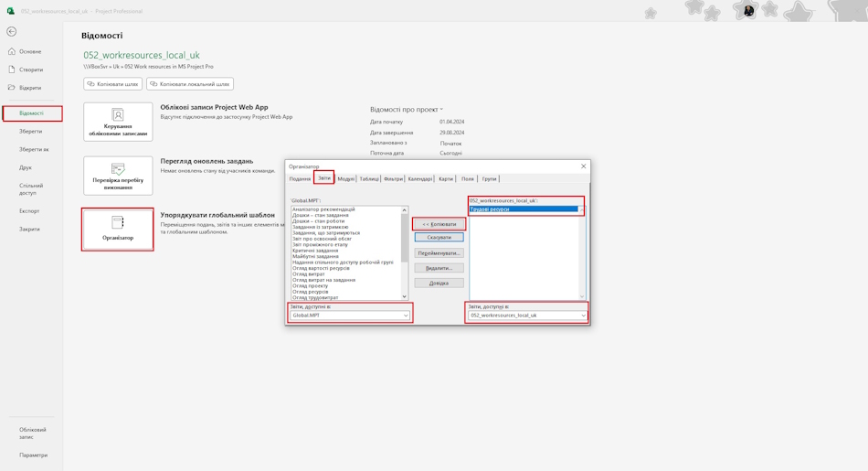Select Аналізатор рекомендацій report

[323, 209]
